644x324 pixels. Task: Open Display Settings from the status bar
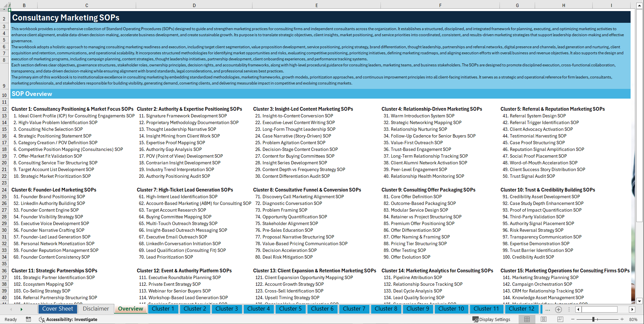(x=491, y=319)
